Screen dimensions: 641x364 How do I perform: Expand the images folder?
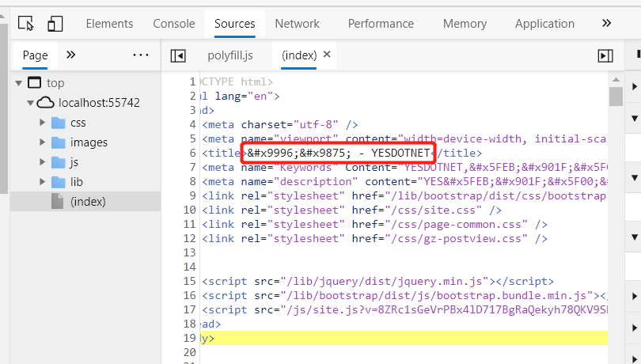(x=42, y=142)
